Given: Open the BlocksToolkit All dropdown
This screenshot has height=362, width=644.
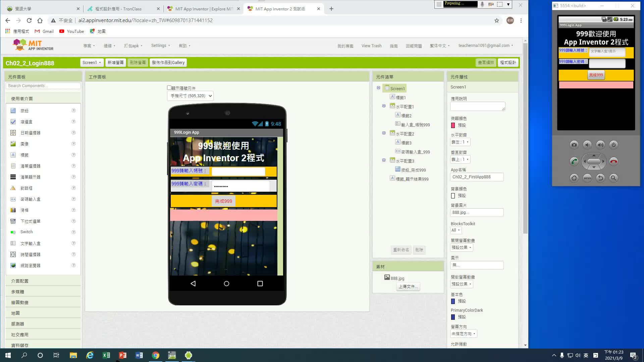Looking at the screenshot, I should (456, 230).
